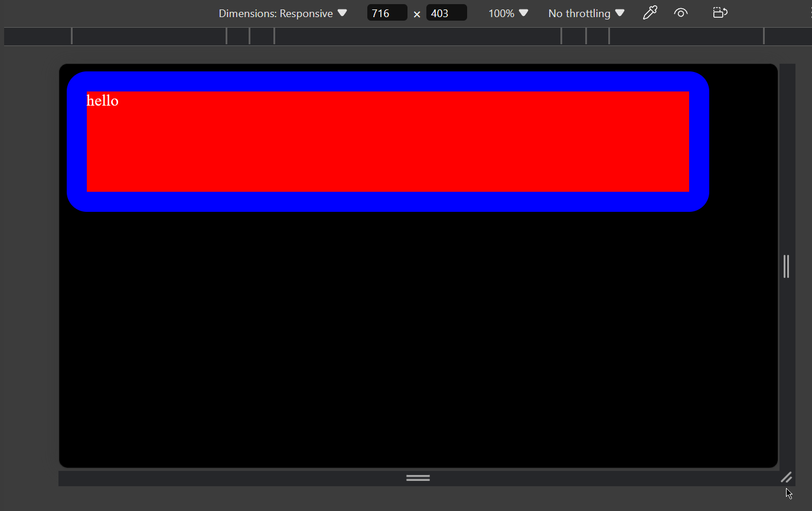Click the middle of the red box
The image size is (812, 511).
pos(388,142)
